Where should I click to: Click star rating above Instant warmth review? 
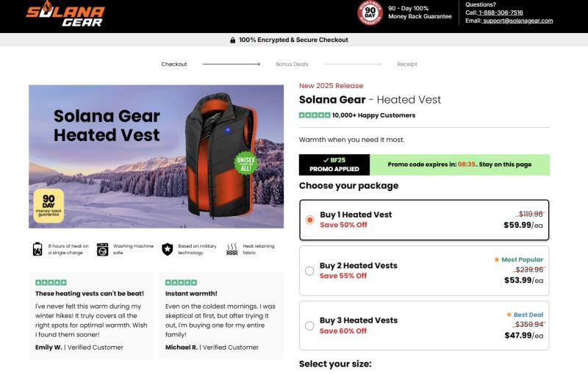point(181,283)
